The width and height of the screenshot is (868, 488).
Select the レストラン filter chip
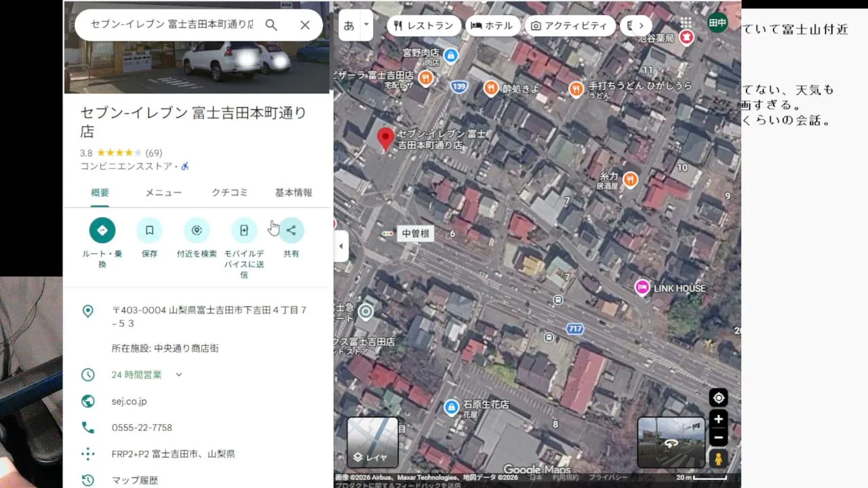coord(424,26)
